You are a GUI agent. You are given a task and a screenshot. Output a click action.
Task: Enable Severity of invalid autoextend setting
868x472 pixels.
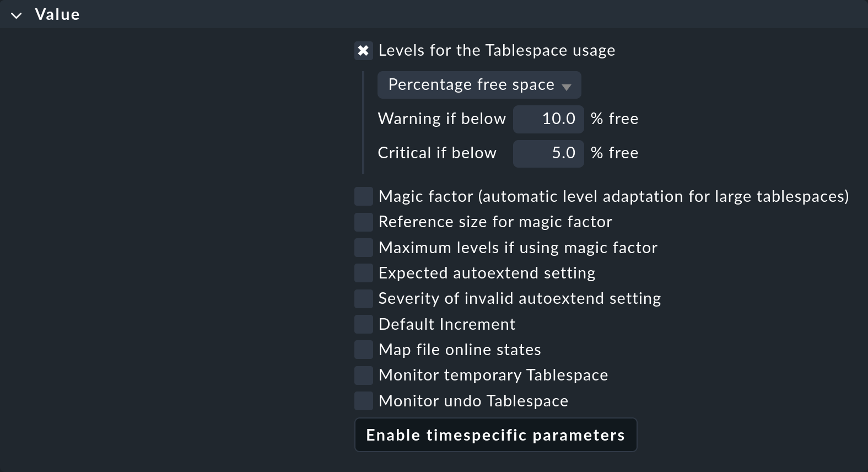363,298
